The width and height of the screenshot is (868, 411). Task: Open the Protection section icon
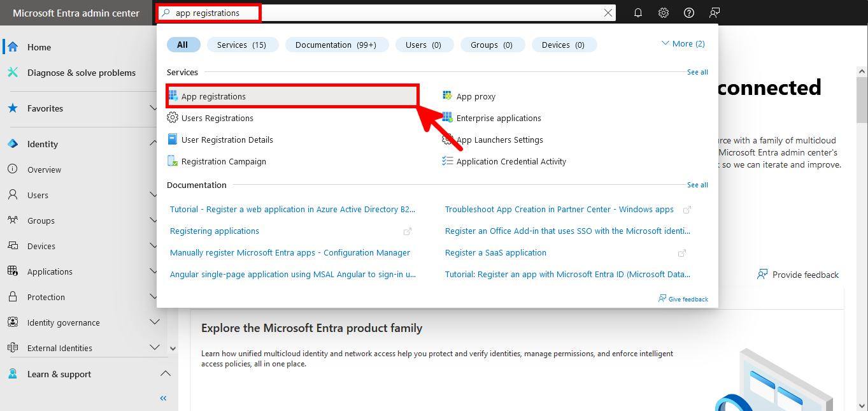(13, 296)
